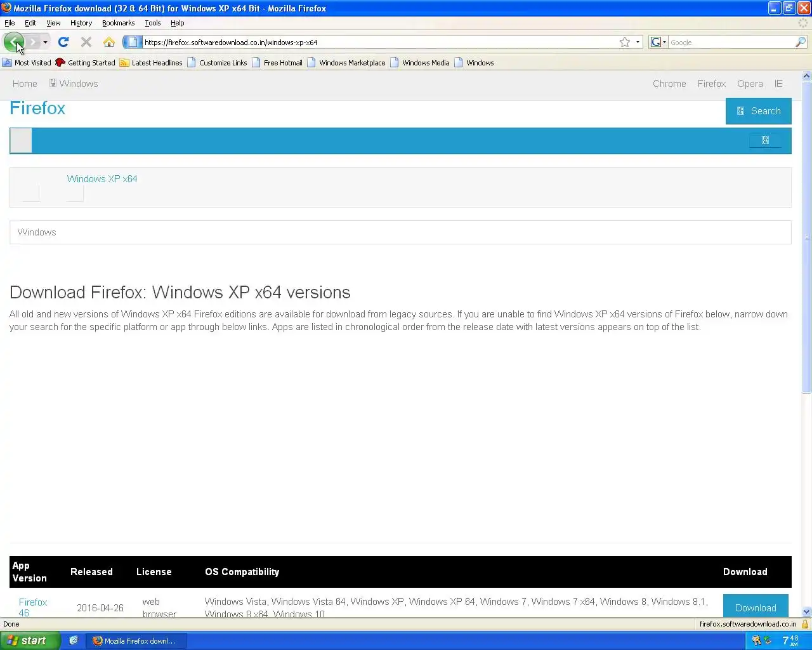Click the Released column header

pos(91,572)
